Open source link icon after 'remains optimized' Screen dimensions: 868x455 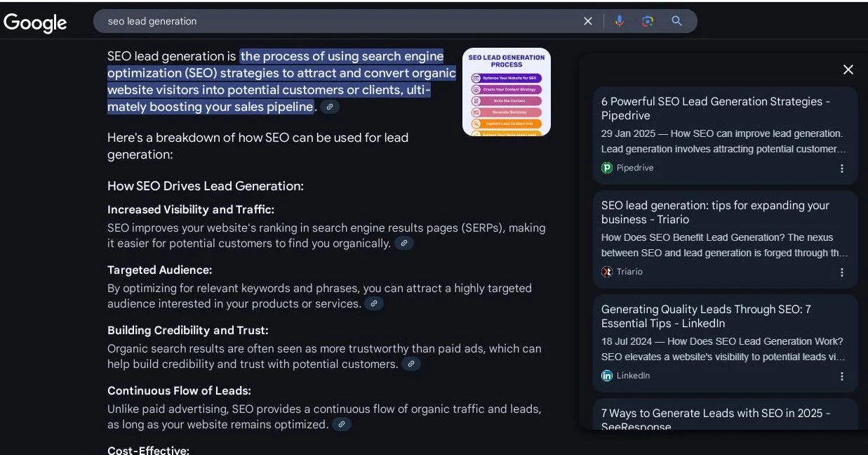click(x=342, y=424)
